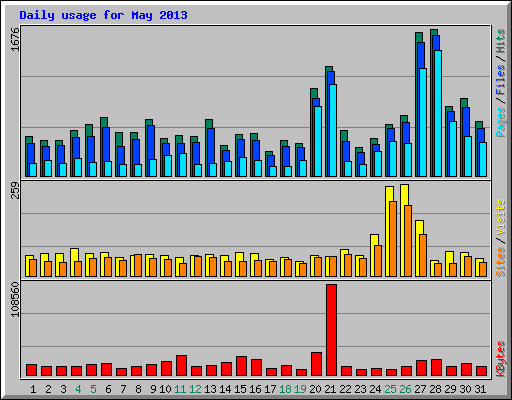Click day label 29 on the x-axis

[x=450, y=389]
